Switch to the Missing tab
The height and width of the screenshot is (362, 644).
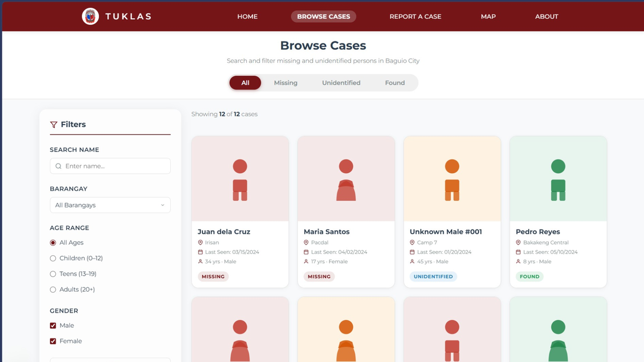click(286, 83)
